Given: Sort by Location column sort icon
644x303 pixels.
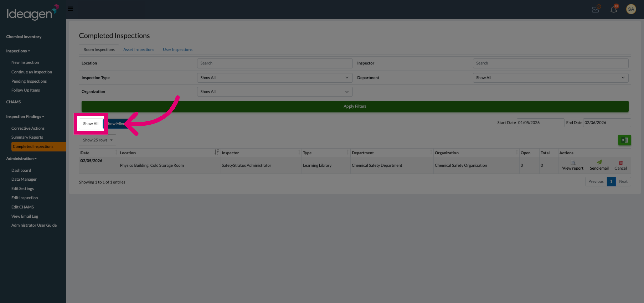Looking at the screenshot, I should click(x=217, y=152).
